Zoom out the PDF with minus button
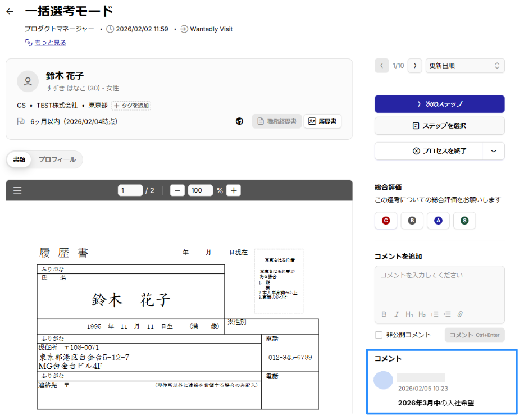This screenshot has width=524, height=420. click(177, 190)
